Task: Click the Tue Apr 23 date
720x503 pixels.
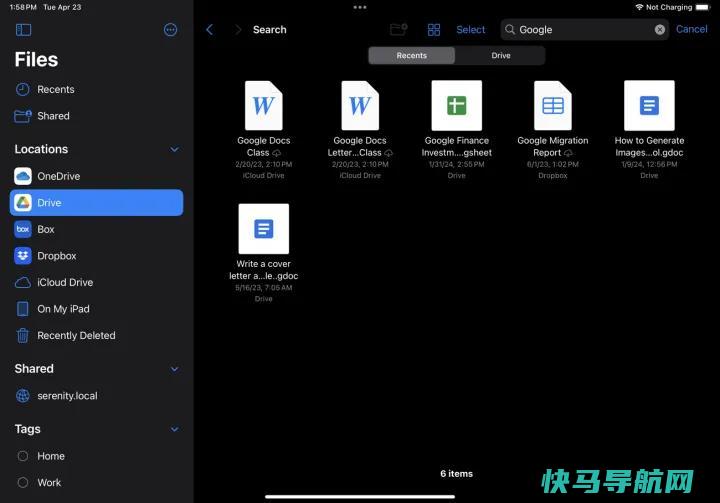Action: (x=62, y=7)
